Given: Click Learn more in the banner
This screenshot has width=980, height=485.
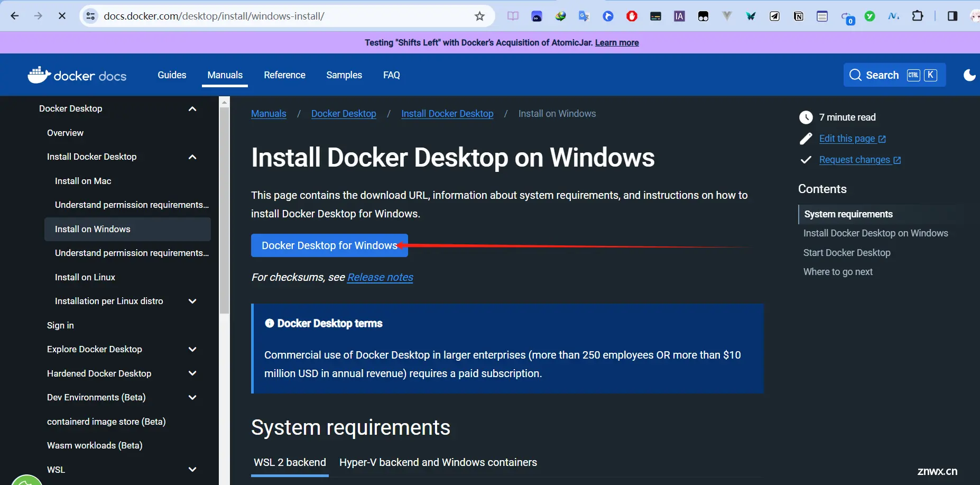Looking at the screenshot, I should coord(617,43).
